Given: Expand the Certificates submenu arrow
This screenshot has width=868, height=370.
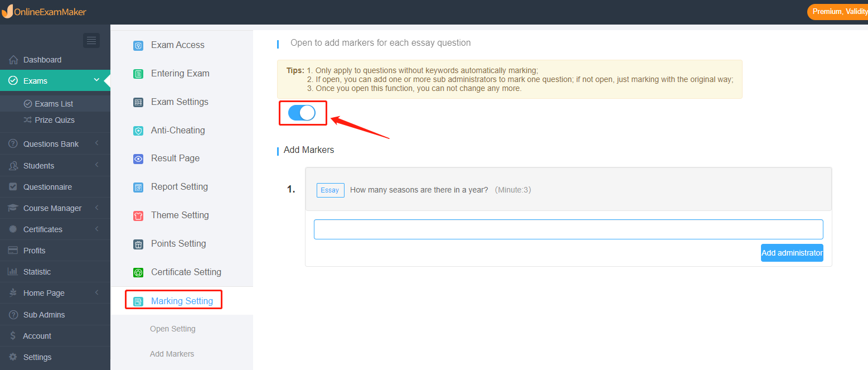Looking at the screenshot, I should coord(96,229).
